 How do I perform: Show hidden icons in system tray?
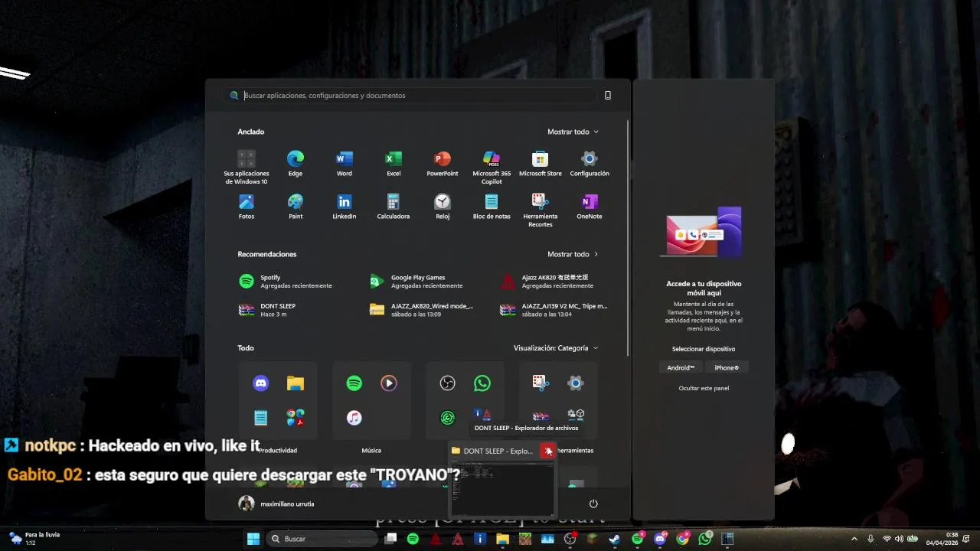click(854, 539)
